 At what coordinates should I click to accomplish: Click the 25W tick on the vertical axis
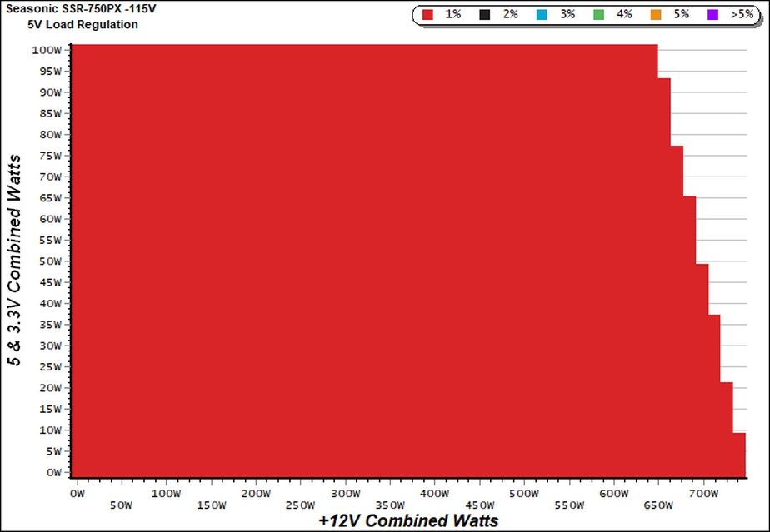pyautogui.click(x=50, y=367)
